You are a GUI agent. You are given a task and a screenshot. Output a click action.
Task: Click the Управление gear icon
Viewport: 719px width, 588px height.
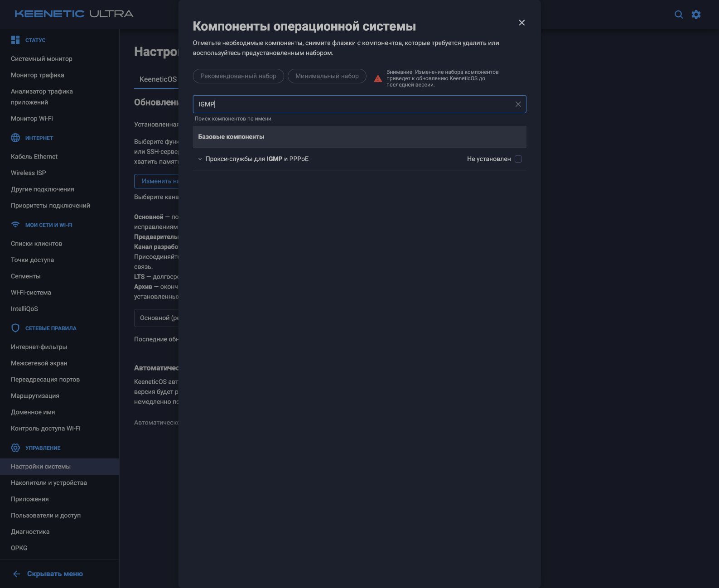click(x=15, y=448)
